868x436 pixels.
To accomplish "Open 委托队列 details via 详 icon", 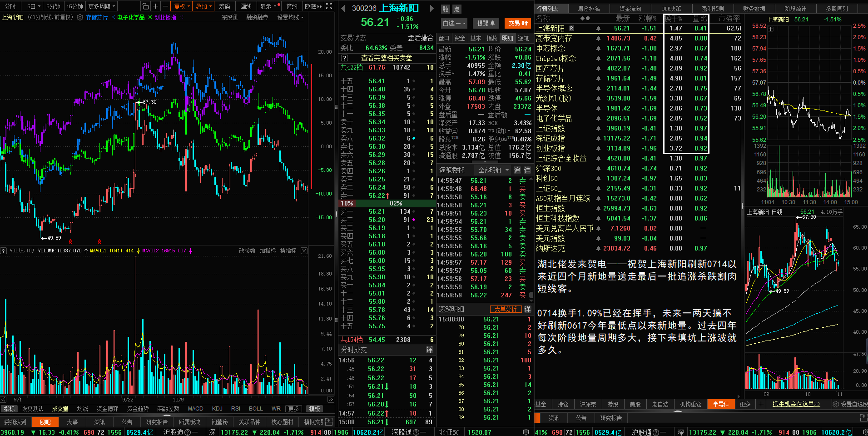I will [x=527, y=170].
